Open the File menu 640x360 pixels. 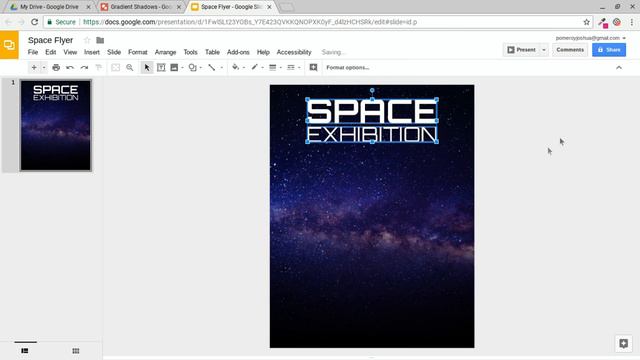[x=33, y=52]
